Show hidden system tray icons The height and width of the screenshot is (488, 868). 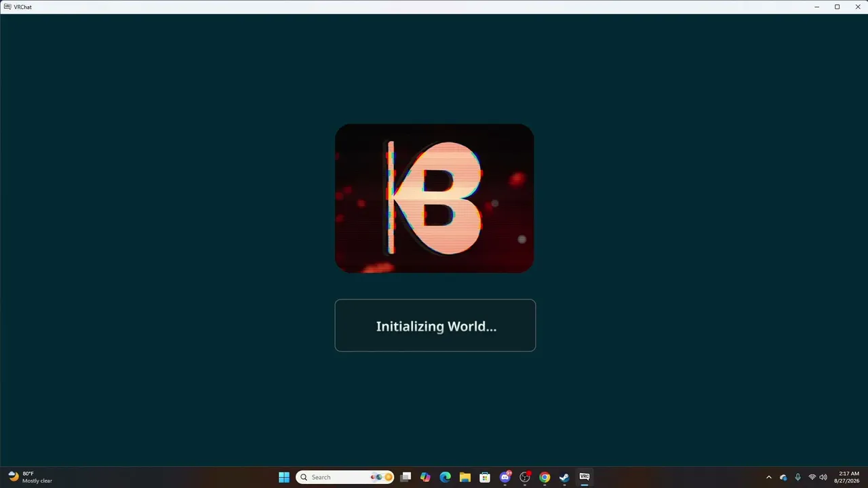pyautogui.click(x=769, y=477)
